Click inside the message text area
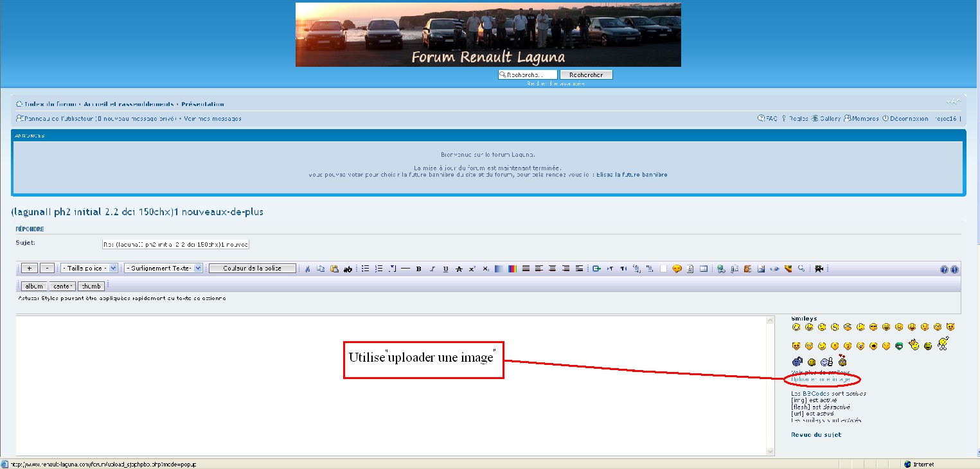 [x=391, y=385]
